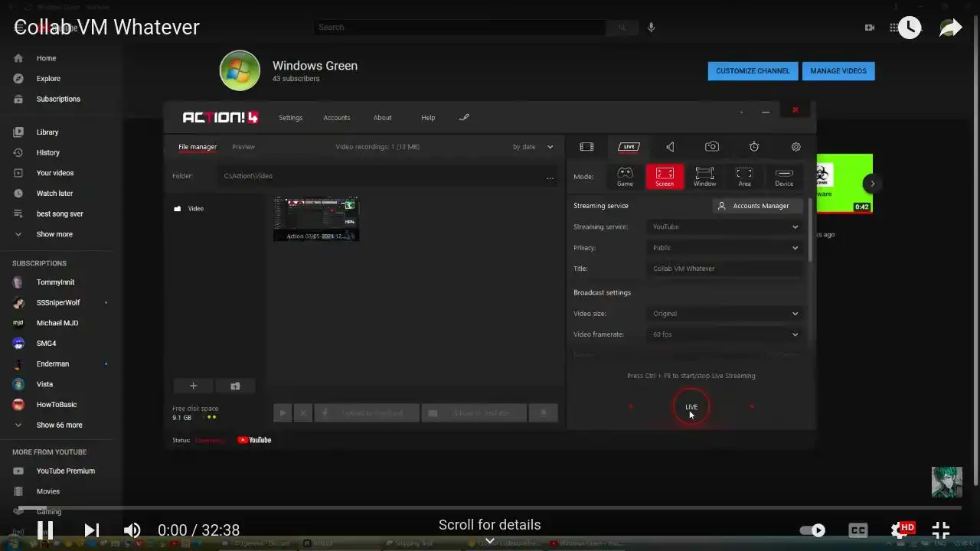The width and height of the screenshot is (980, 551).
Task: Switch to File manager tab
Action: coord(198,147)
